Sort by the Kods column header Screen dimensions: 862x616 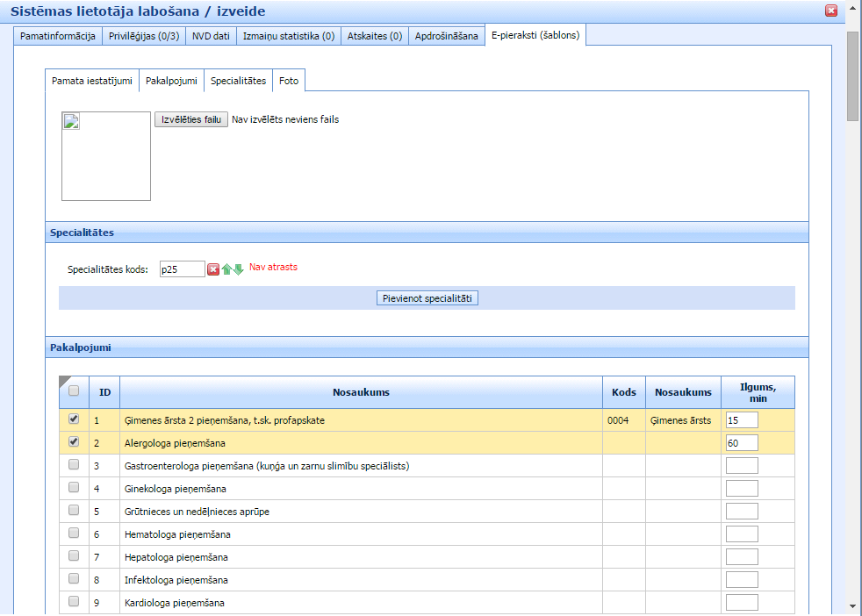click(623, 392)
